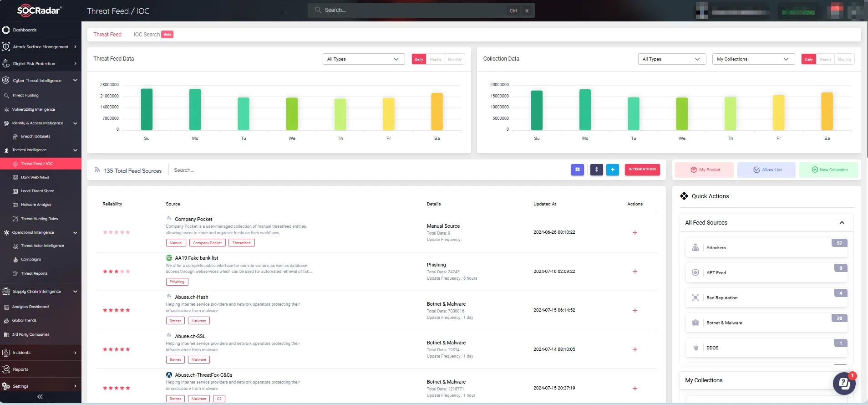Add the AA19 Fake bank list feed
This screenshot has width=868, height=405.
click(x=635, y=272)
